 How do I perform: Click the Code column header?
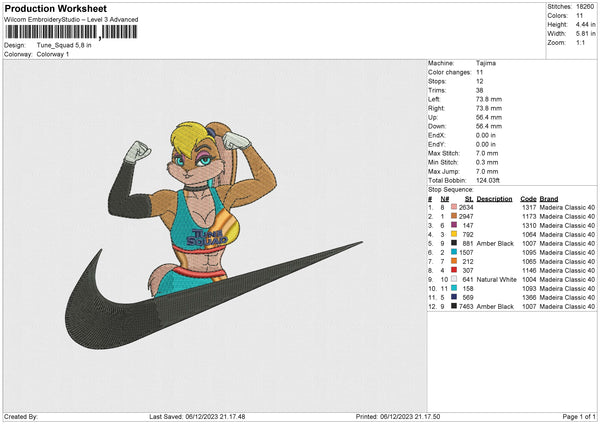(528, 197)
